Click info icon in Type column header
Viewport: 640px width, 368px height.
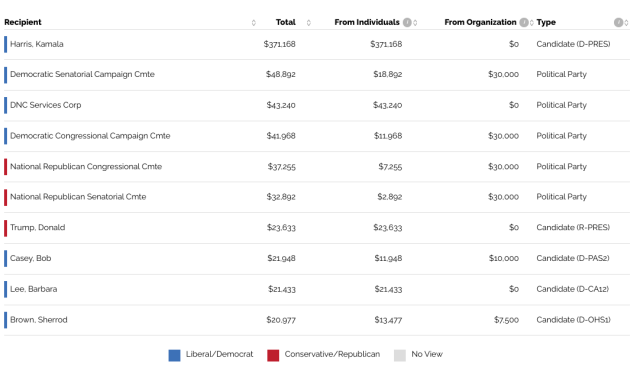click(x=618, y=22)
